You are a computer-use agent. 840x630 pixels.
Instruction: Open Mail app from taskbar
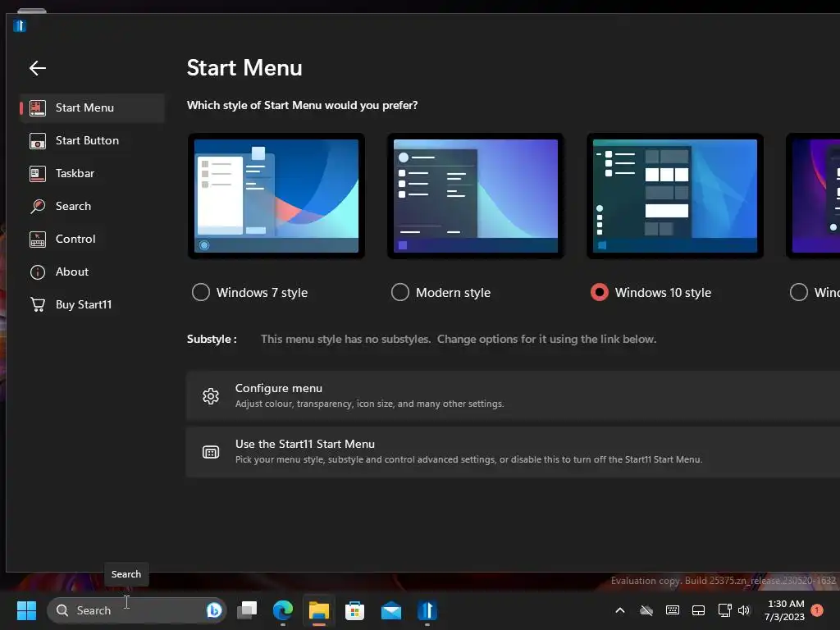pos(391,610)
